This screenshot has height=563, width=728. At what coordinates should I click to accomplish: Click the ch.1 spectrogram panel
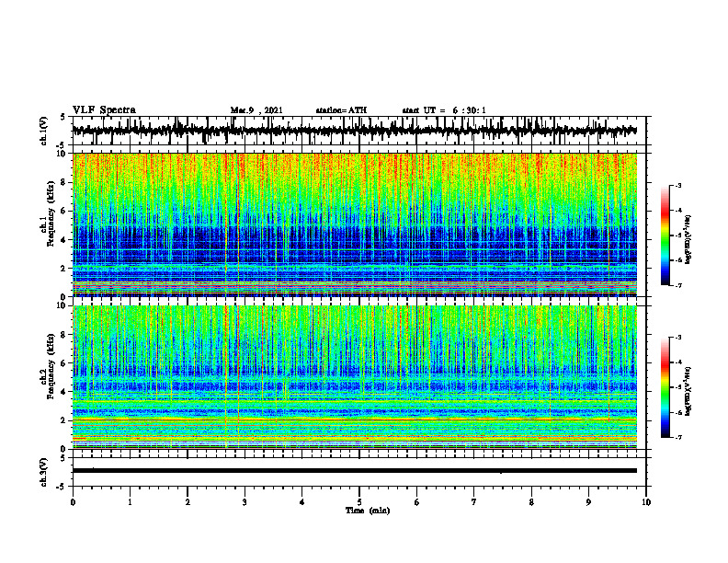click(x=354, y=224)
